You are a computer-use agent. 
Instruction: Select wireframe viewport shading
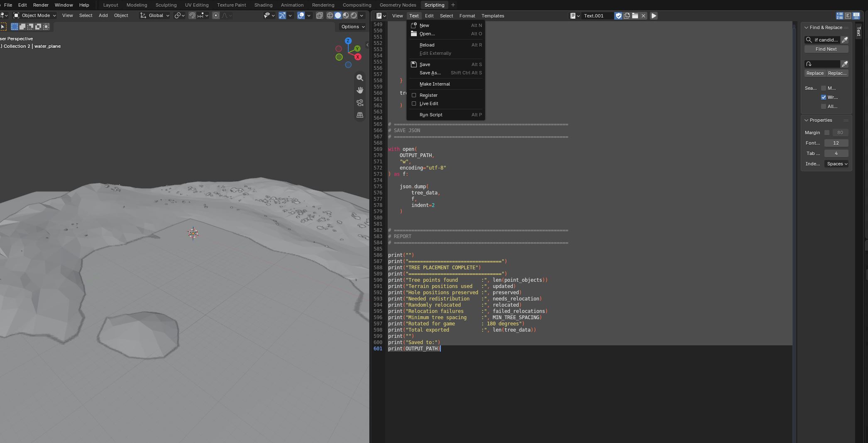click(330, 15)
